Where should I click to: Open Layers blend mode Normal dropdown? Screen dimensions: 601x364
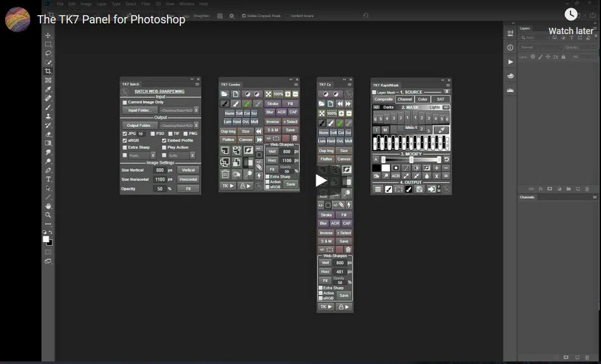(541, 47)
